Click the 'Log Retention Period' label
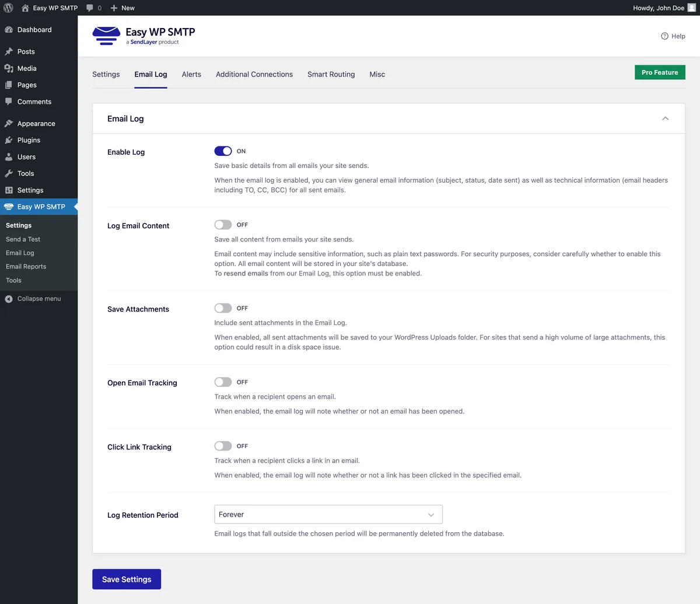Image resolution: width=700 pixels, height=604 pixels. click(x=143, y=515)
